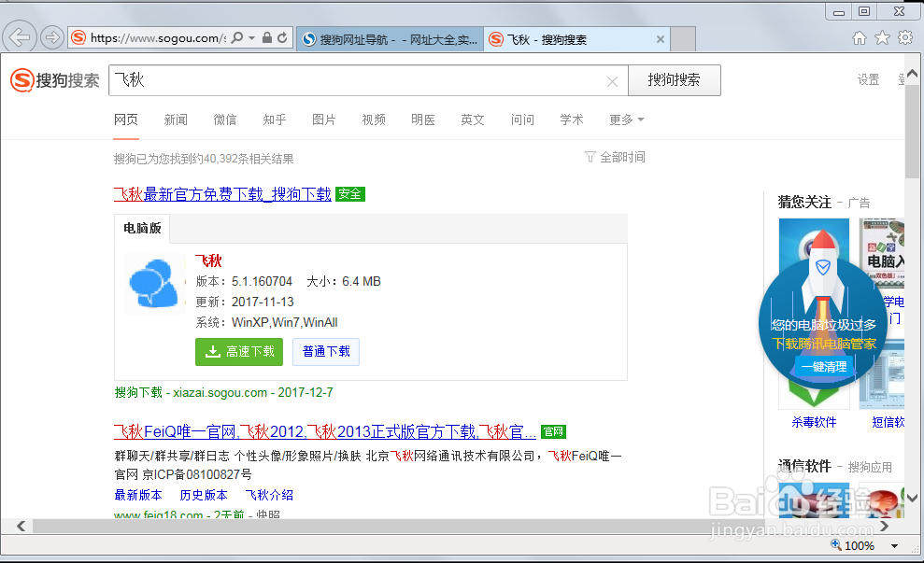Select the 电脑版 tab
This screenshot has width=924, height=563.
[x=142, y=229]
